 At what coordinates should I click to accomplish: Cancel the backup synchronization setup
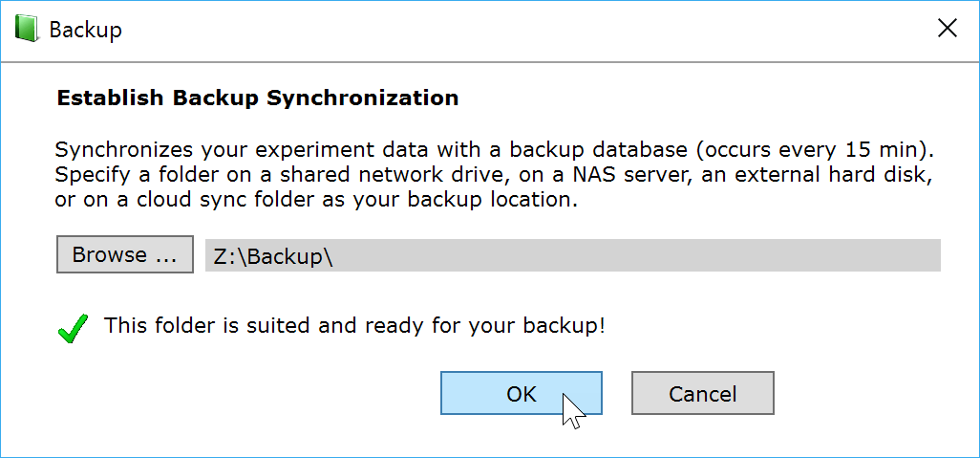702,393
